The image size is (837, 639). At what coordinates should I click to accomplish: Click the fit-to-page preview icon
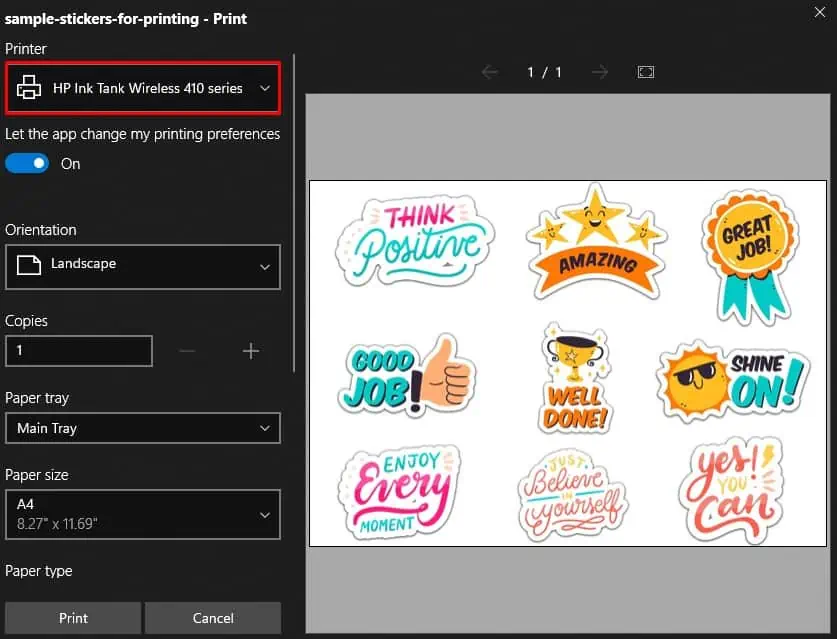point(645,71)
